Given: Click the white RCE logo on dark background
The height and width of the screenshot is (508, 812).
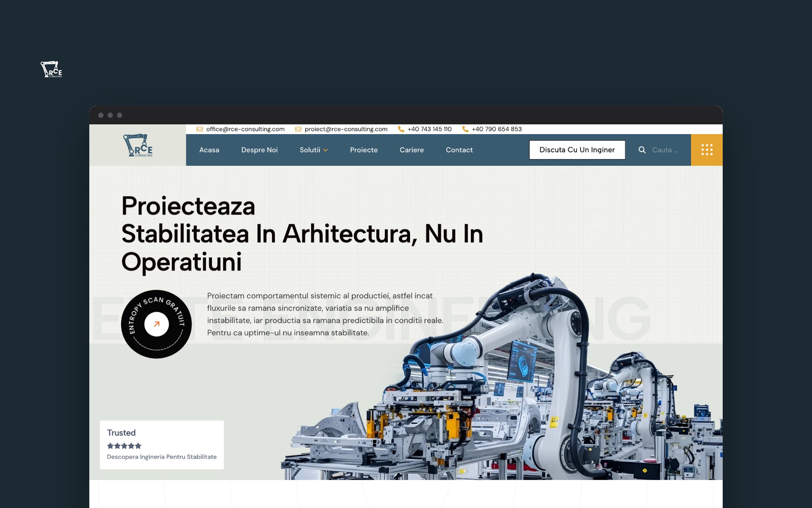Looking at the screenshot, I should pos(51,69).
